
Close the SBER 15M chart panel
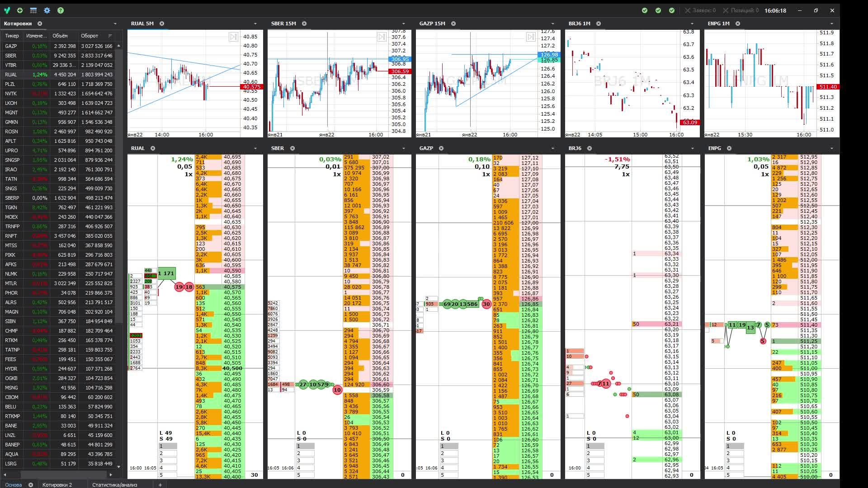coord(304,23)
